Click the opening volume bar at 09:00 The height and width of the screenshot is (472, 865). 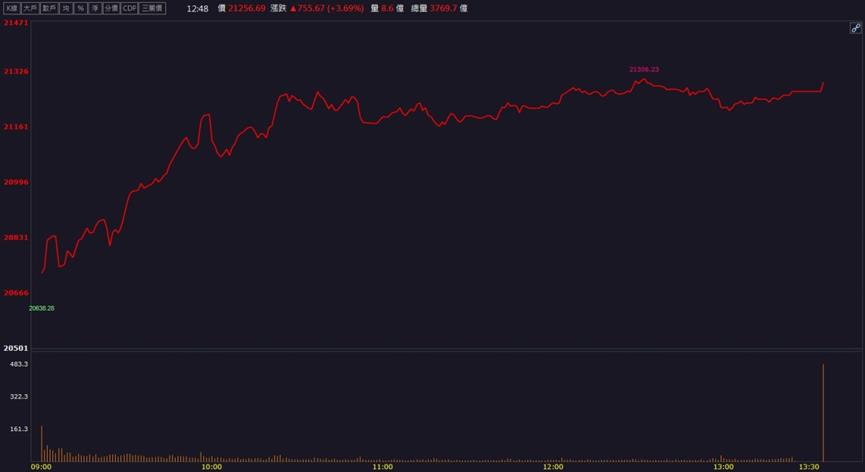pos(41,444)
